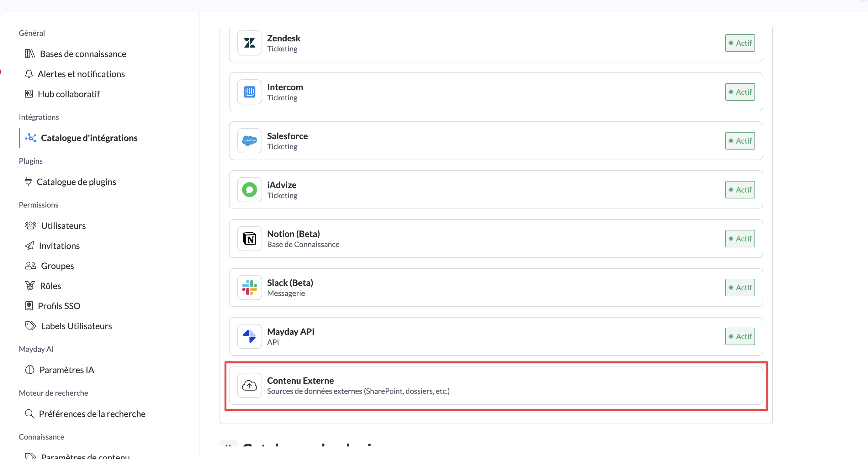Screen dimensions: 868x459
Task: Click the Mayday API logo icon
Action: coord(249,336)
